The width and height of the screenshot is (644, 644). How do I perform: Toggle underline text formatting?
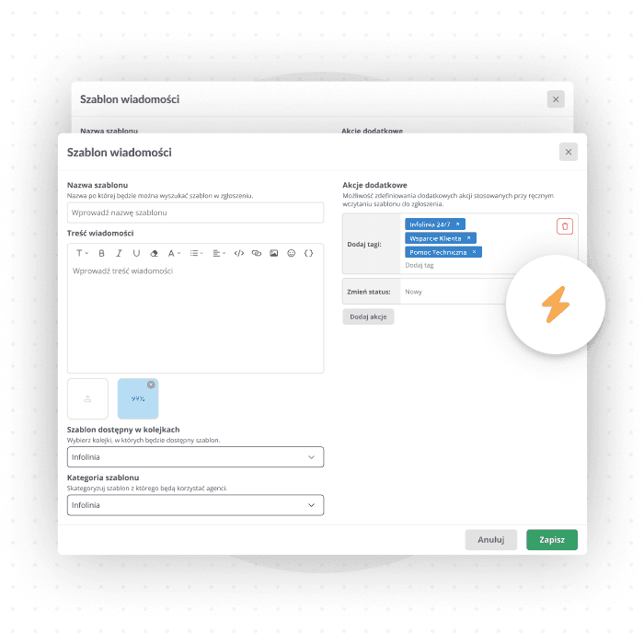tap(136, 253)
